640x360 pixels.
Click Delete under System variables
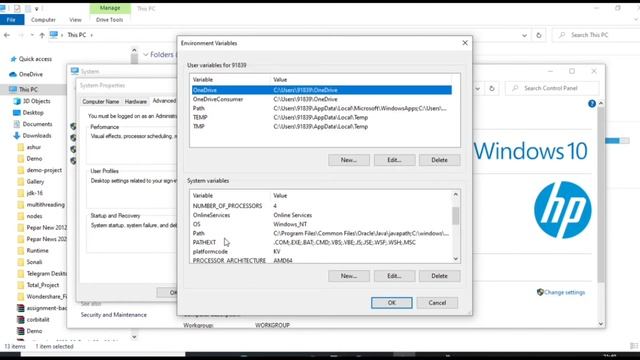[x=439, y=276]
